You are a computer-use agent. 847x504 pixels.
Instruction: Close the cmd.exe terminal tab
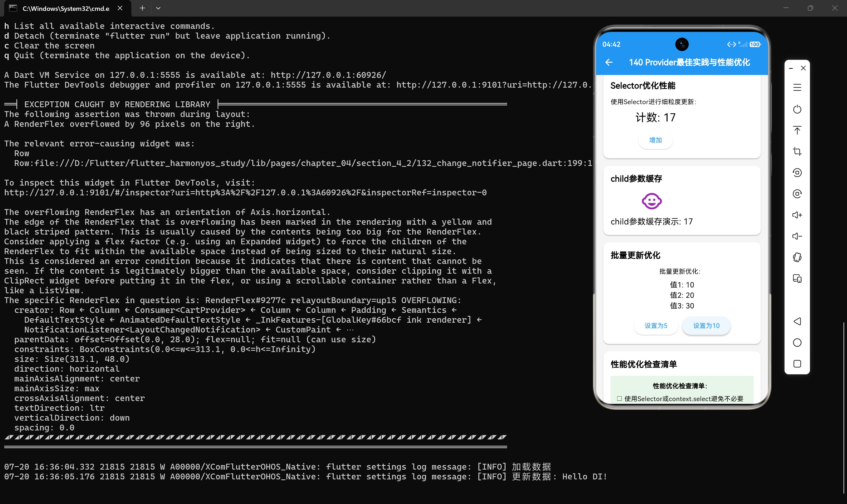[120, 8]
